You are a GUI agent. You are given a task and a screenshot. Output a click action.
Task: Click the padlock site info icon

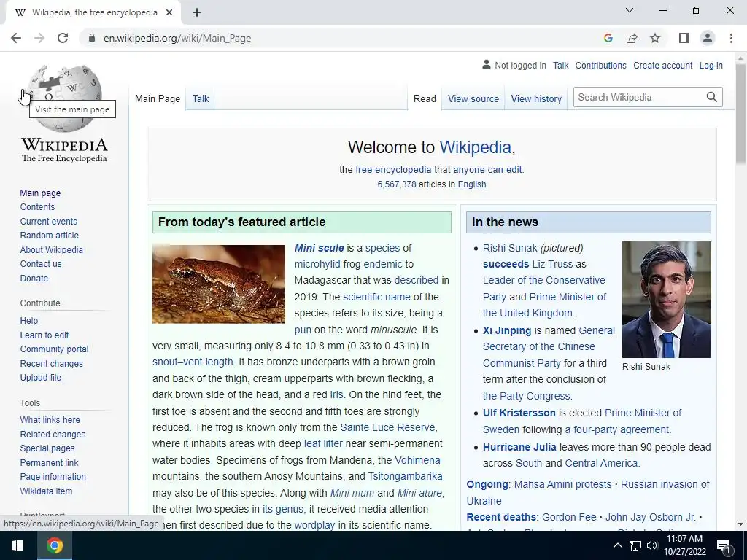pyautogui.click(x=92, y=38)
